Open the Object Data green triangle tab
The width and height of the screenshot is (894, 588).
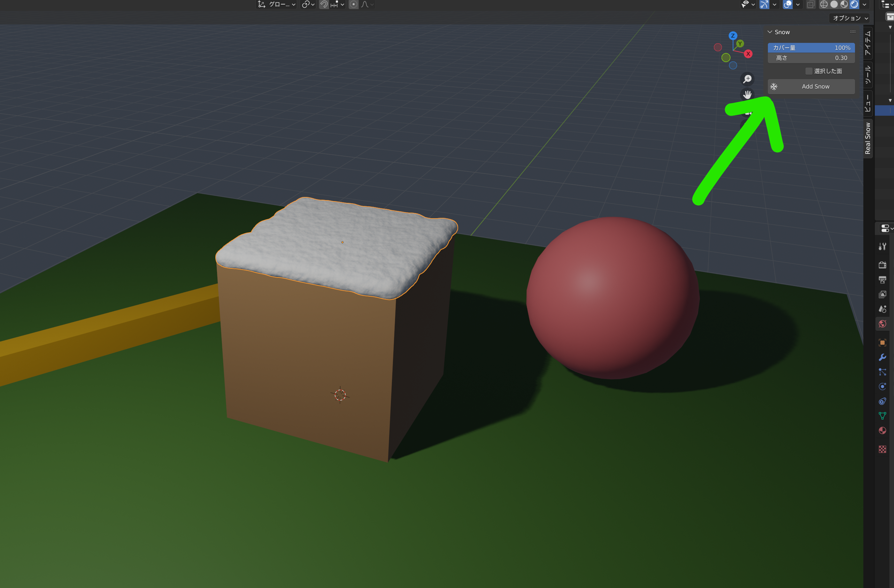[882, 415]
